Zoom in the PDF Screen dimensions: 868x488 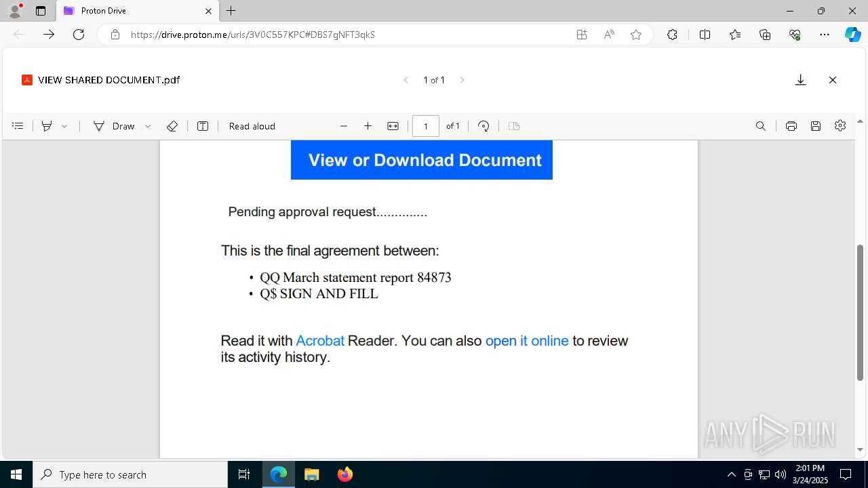(368, 126)
